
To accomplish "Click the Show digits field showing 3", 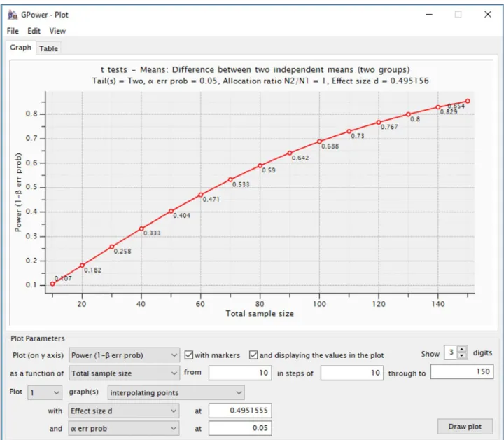I will click(451, 352).
